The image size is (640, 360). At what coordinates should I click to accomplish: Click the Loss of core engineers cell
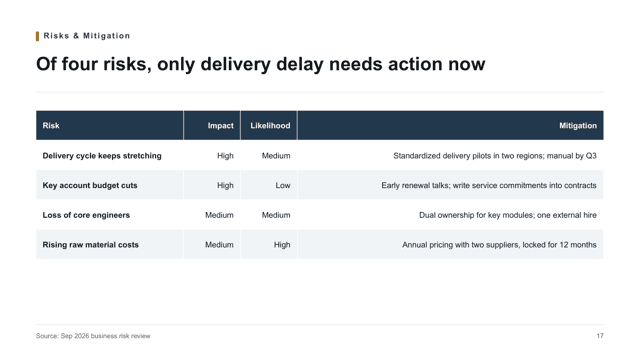(x=86, y=215)
